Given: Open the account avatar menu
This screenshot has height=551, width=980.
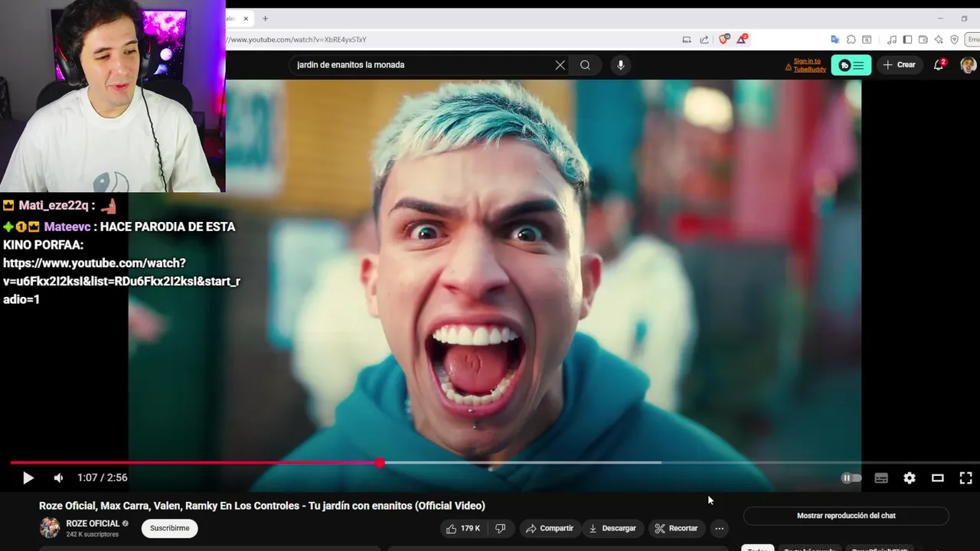Looking at the screenshot, I should click(x=968, y=65).
